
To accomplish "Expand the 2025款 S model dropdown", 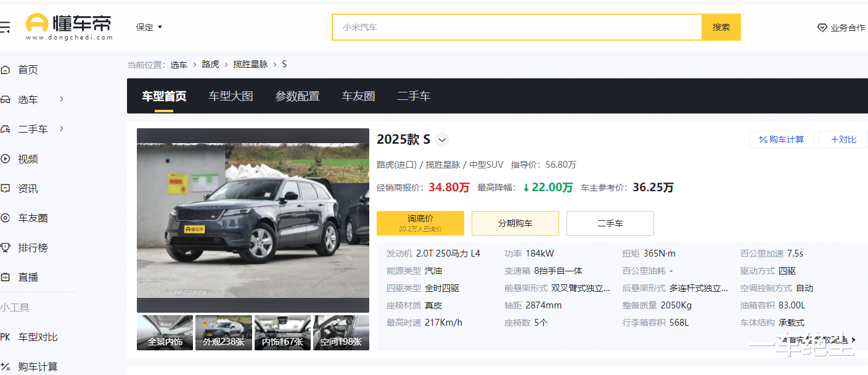I will [442, 139].
